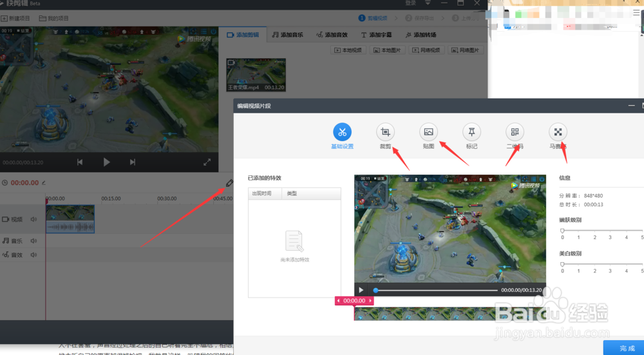Click 新建项目 in the toolbar

pyautogui.click(x=15, y=19)
